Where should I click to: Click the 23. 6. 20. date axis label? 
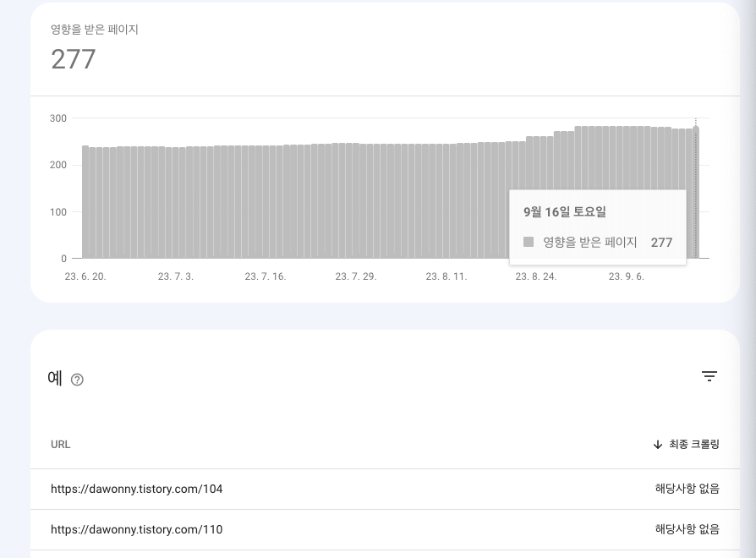tap(85, 276)
